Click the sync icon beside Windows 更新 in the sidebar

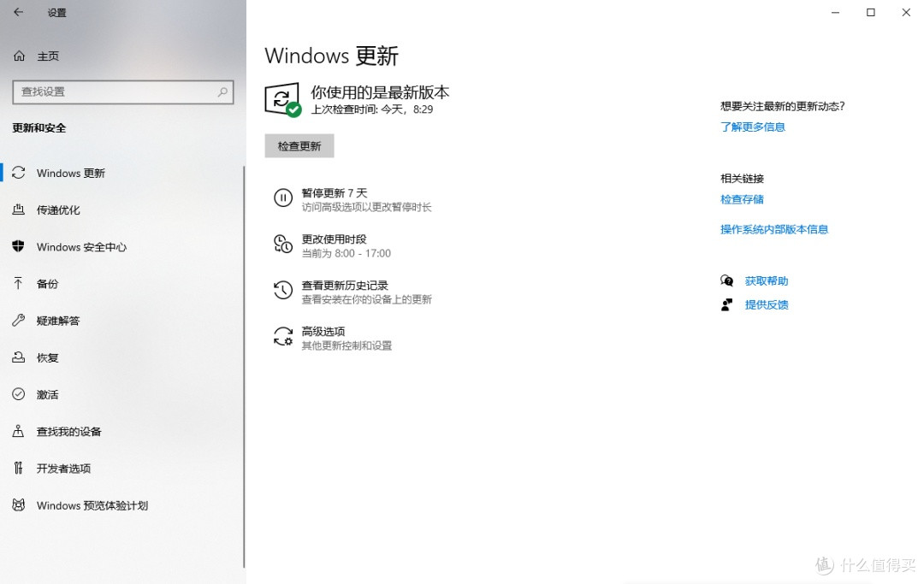coord(19,173)
